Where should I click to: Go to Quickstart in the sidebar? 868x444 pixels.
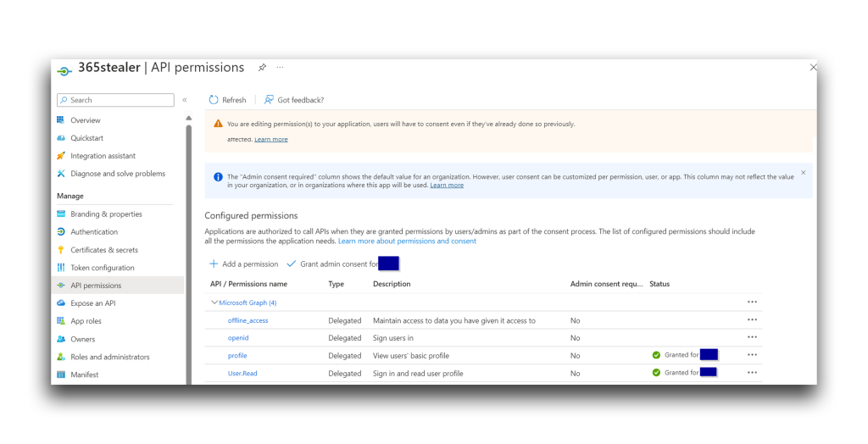coord(87,138)
